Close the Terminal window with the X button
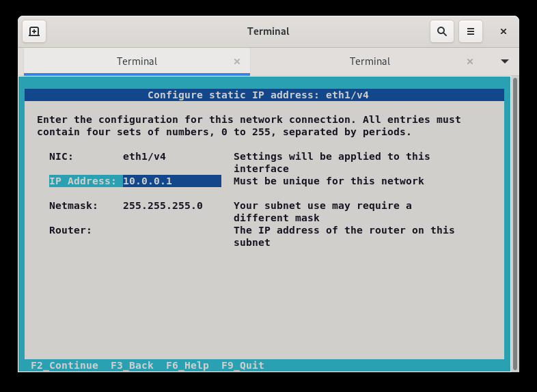Image resolution: width=537 pixels, height=392 pixels. click(x=504, y=31)
